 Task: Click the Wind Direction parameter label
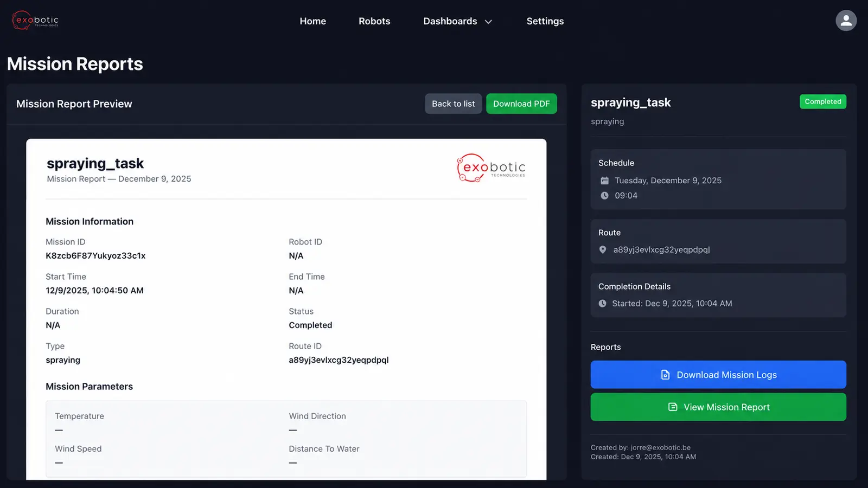[317, 416]
